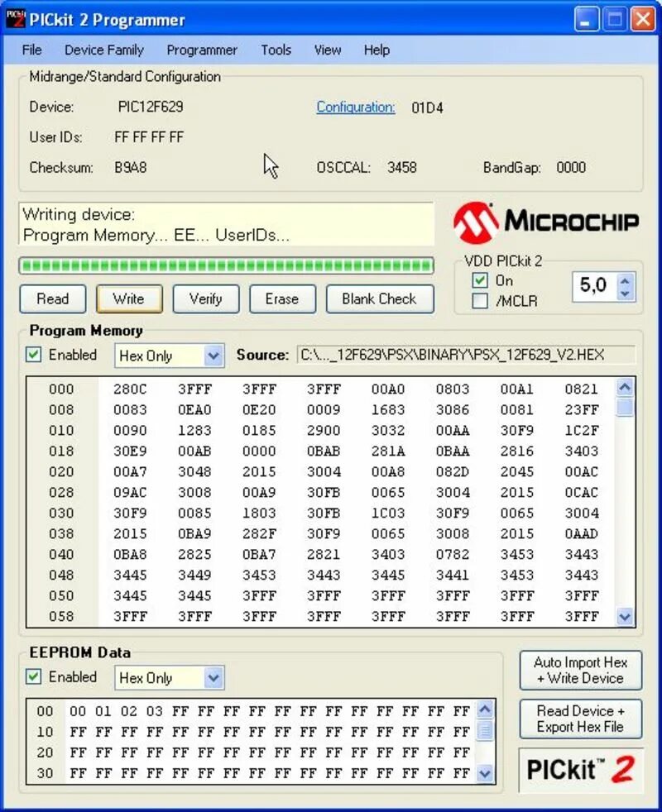Minimize the PICkit 2 Programmer window
The width and height of the screenshot is (662, 812).
coord(587,20)
